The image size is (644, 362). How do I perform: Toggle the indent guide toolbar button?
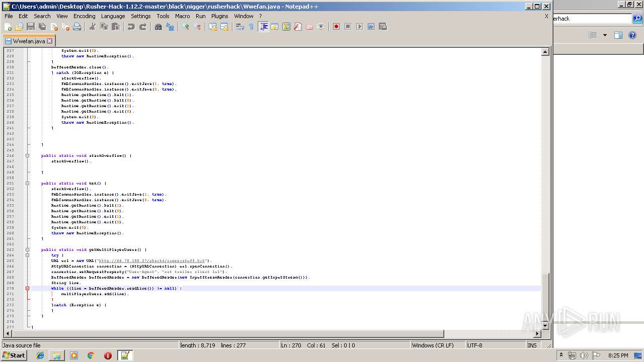(x=263, y=27)
